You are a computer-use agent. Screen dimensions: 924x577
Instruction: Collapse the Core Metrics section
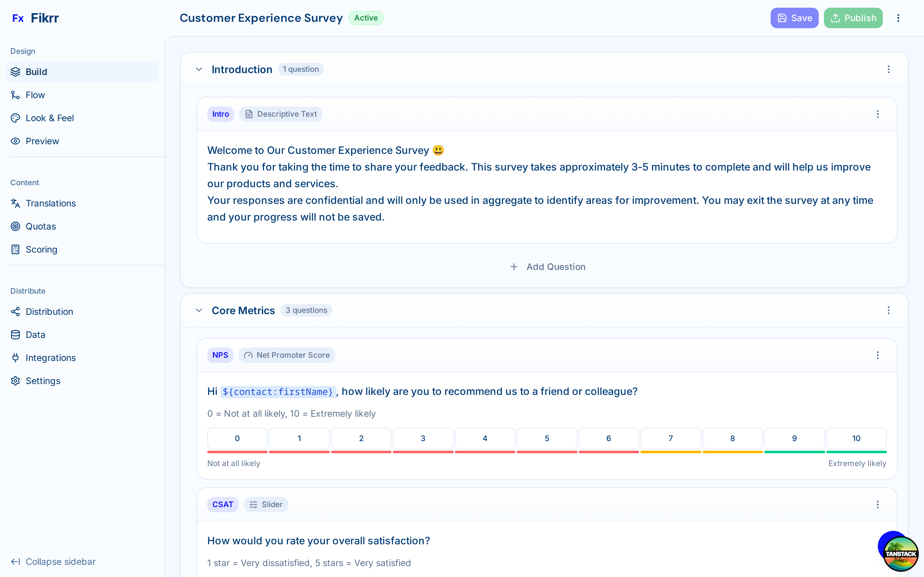[x=199, y=310]
